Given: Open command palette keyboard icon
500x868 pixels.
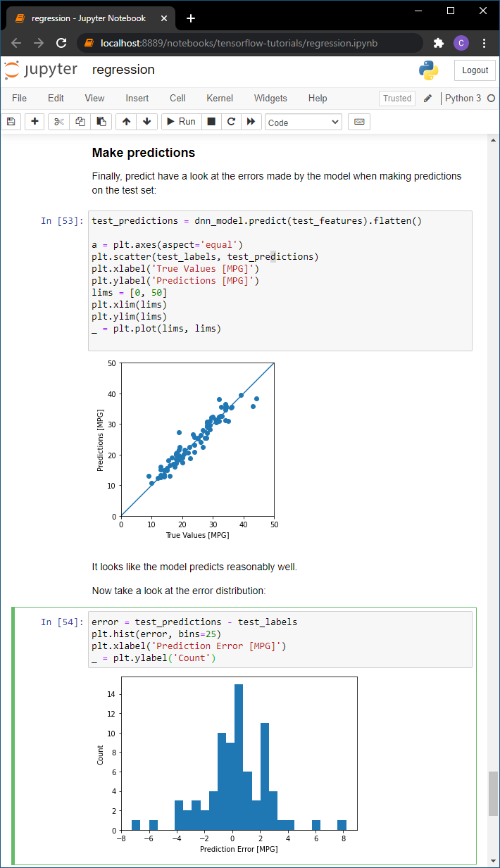Looking at the screenshot, I should [x=359, y=122].
